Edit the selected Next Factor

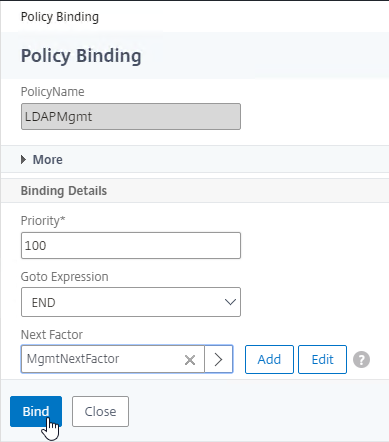coord(322,359)
